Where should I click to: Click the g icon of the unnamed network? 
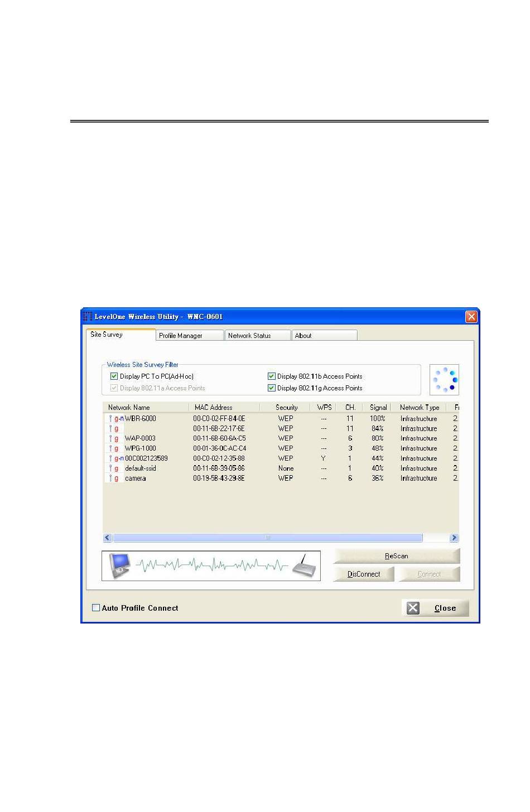(x=114, y=429)
